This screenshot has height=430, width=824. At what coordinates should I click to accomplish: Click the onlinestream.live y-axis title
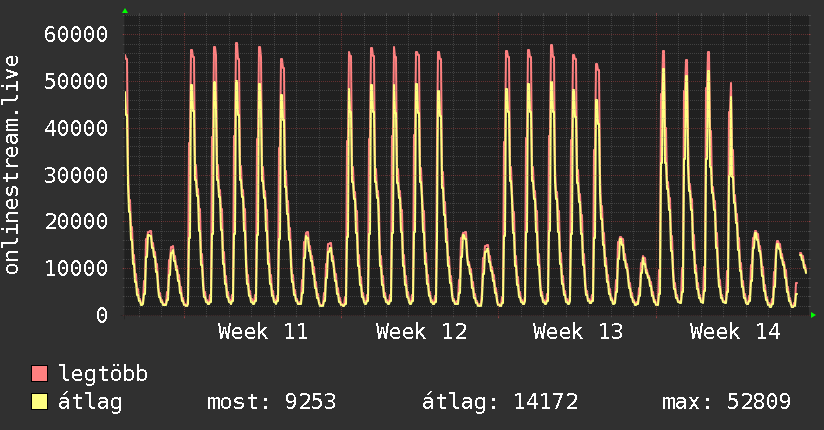point(11,165)
